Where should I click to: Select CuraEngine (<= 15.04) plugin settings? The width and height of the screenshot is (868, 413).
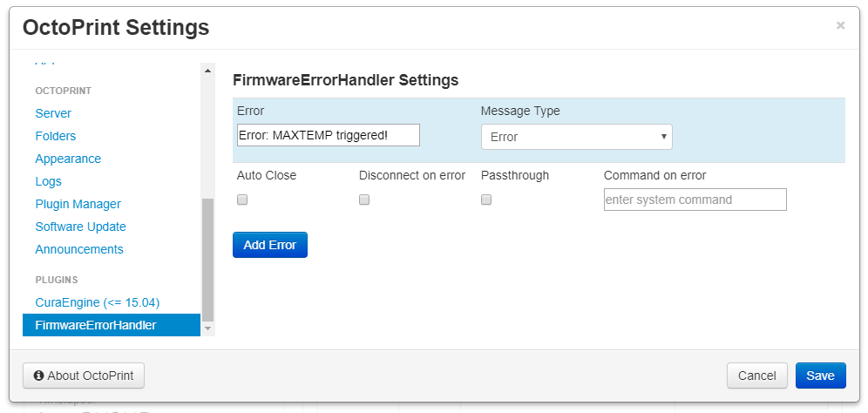click(x=98, y=303)
